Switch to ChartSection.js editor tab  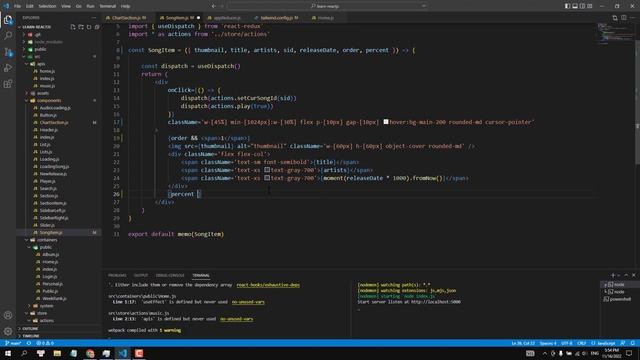point(128,18)
